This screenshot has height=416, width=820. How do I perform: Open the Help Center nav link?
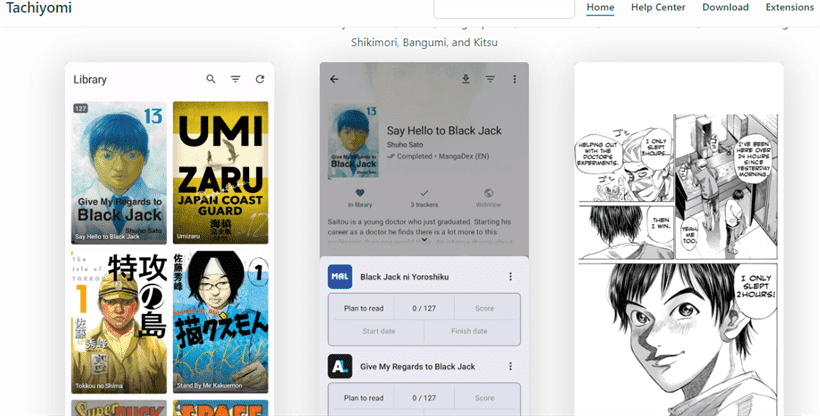[658, 7]
